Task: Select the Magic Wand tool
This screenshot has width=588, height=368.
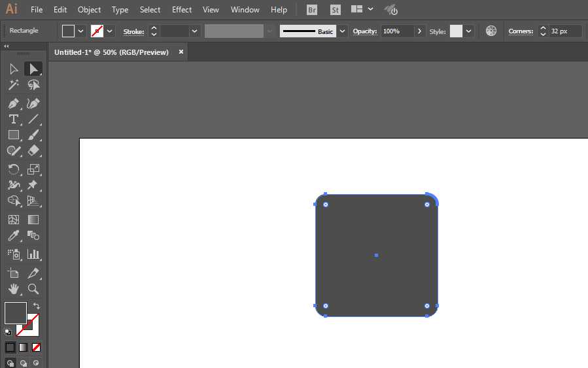Action: pyautogui.click(x=13, y=85)
